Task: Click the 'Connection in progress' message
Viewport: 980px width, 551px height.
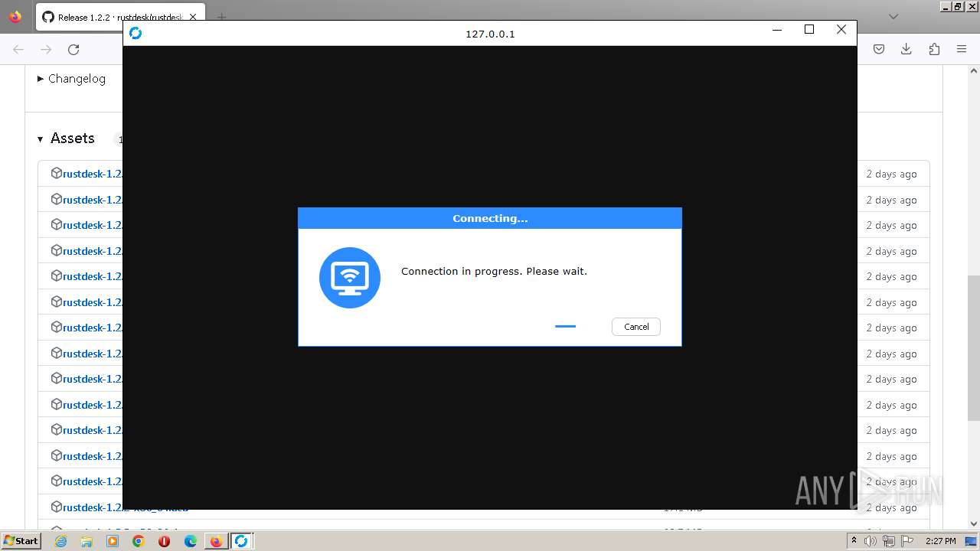Action: pos(494,271)
